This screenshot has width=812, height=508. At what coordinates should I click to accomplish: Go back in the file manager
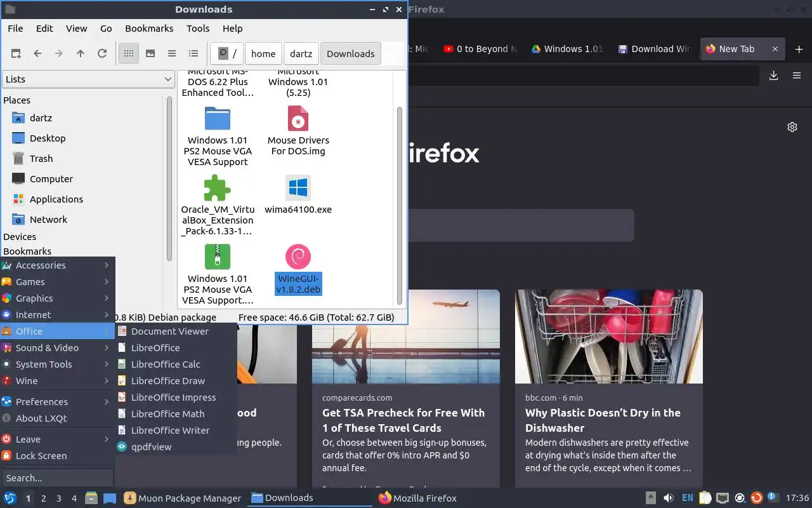tap(37, 54)
